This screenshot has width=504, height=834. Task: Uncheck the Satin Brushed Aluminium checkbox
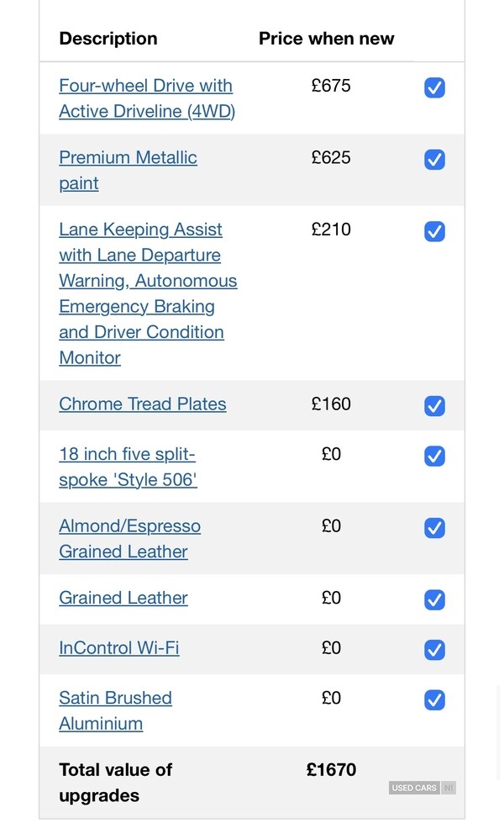(434, 699)
